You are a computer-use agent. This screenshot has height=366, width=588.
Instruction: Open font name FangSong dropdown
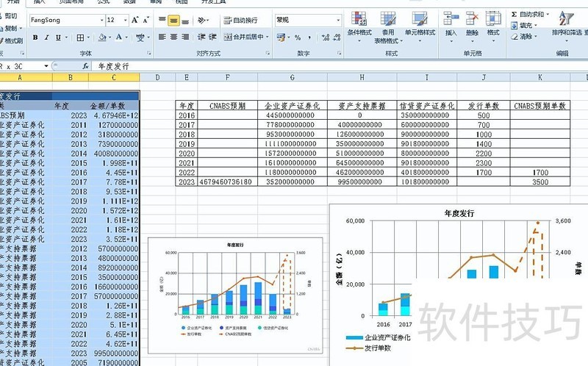101,21
